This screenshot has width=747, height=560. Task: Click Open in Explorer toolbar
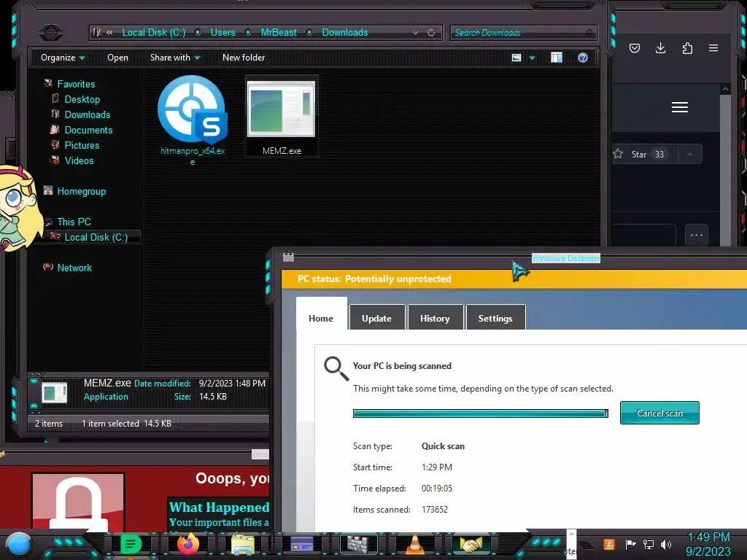coord(117,58)
